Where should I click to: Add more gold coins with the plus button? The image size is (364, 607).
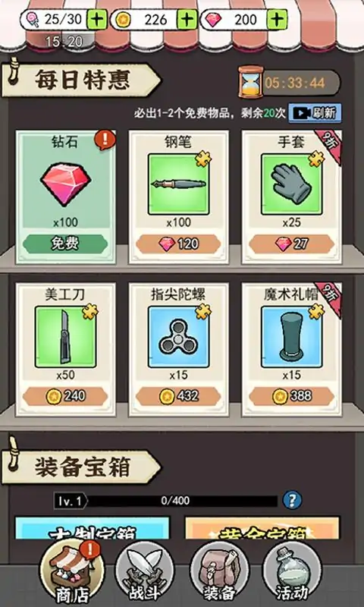click(x=187, y=20)
